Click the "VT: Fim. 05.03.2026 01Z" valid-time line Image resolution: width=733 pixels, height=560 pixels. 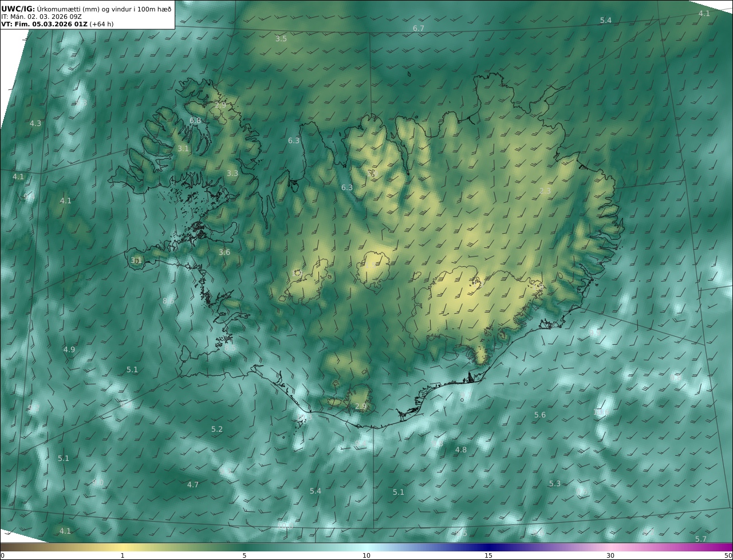point(44,24)
